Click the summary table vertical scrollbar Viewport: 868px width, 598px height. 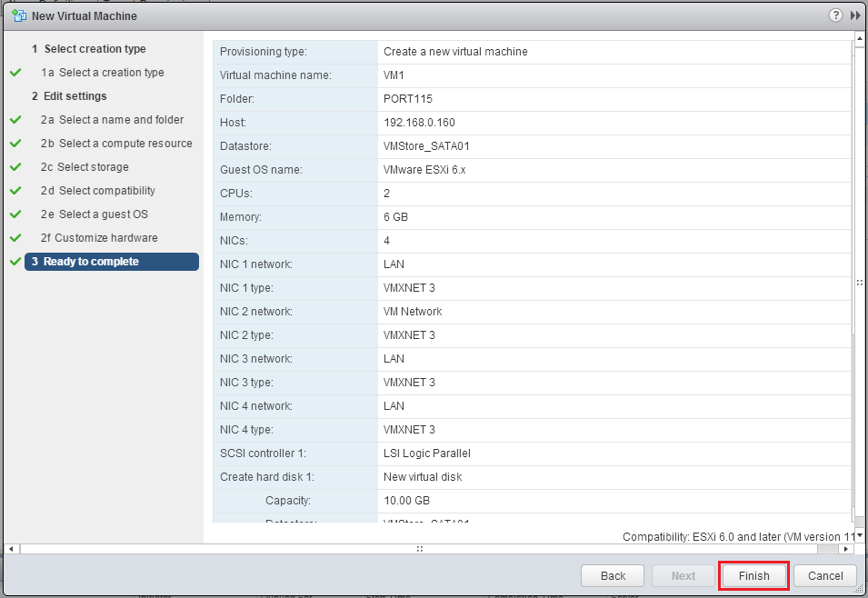click(x=853, y=283)
